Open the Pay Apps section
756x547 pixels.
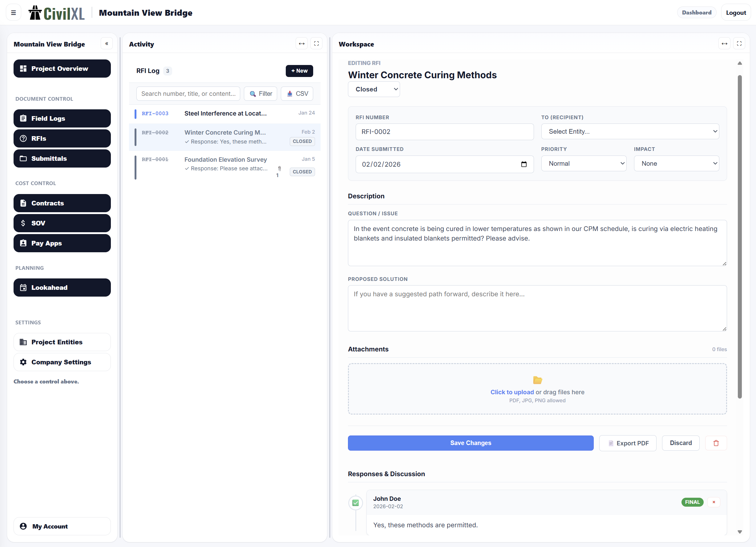[62, 243]
